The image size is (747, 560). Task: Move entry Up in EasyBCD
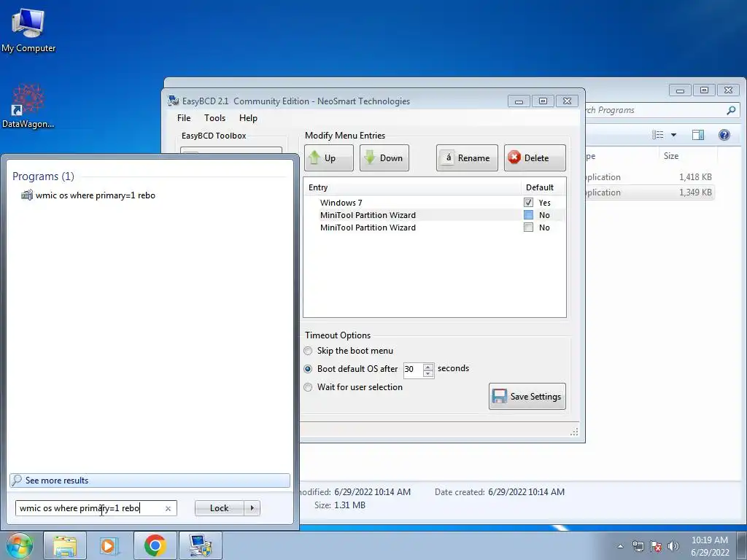click(329, 158)
